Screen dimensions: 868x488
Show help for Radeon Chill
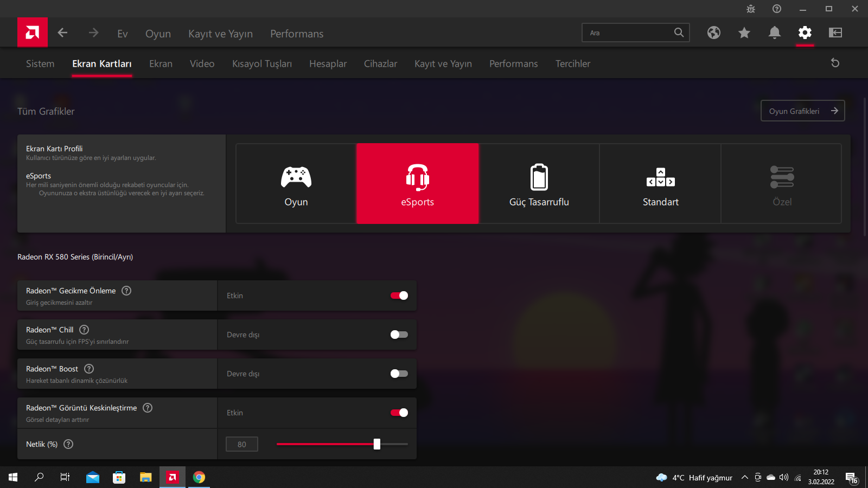84,330
